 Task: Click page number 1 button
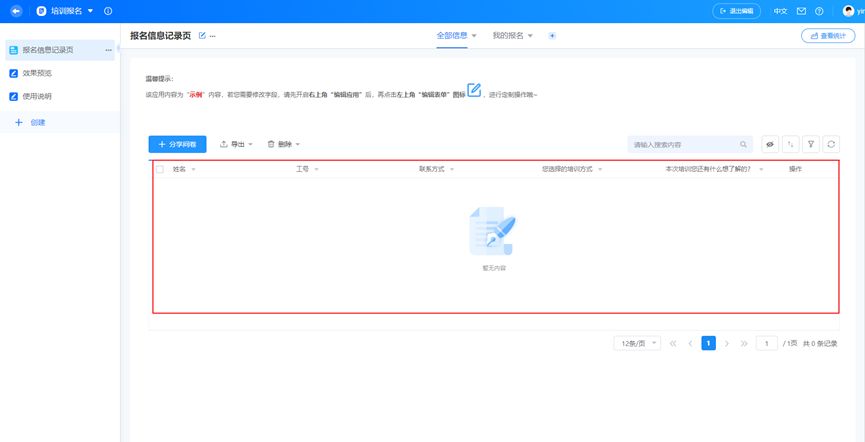click(708, 343)
